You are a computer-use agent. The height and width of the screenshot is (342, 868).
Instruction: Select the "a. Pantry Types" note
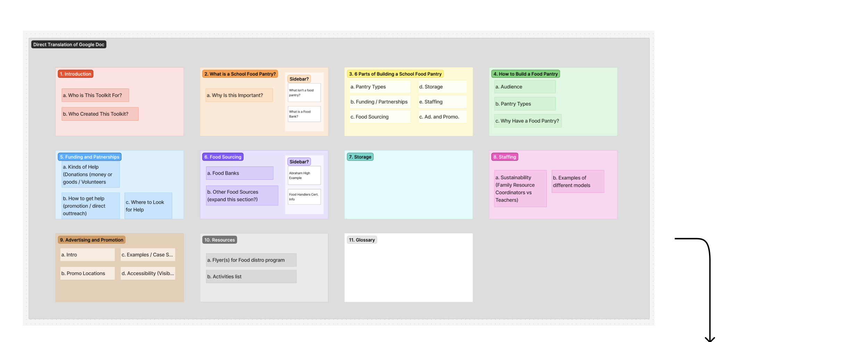pyautogui.click(x=380, y=87)
